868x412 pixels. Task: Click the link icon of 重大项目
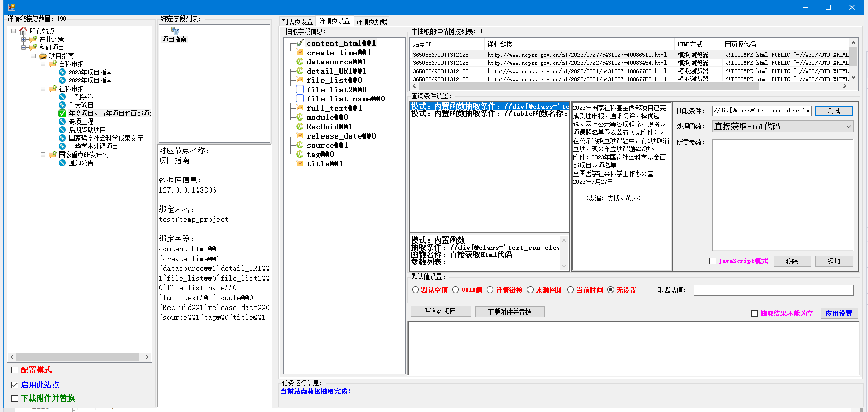pyautogui.click(x=62, y=105)
